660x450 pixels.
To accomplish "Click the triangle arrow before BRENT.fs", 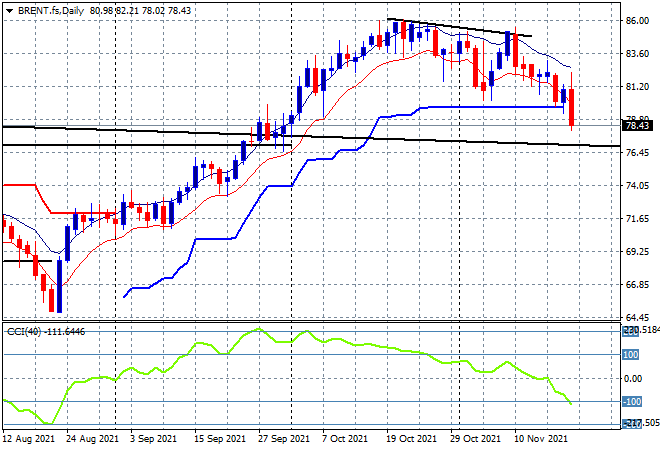I will click(9, 11).
